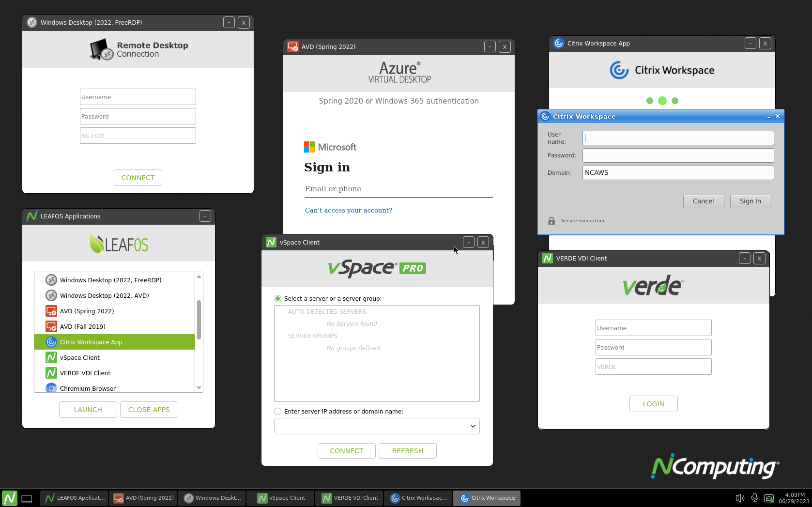Select AVD (Fall 2019) icon in list
The image size is (812, 507).
[x=51, y=326]
